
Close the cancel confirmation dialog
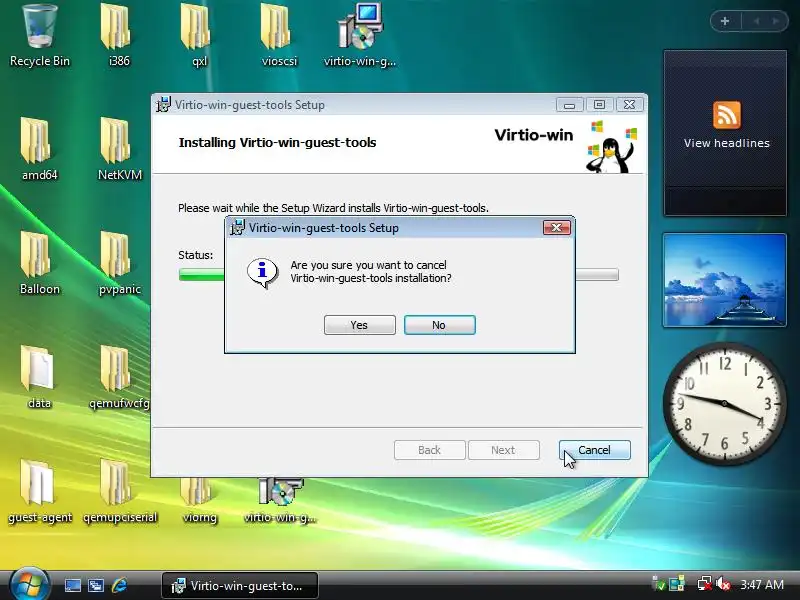point(557,228)
